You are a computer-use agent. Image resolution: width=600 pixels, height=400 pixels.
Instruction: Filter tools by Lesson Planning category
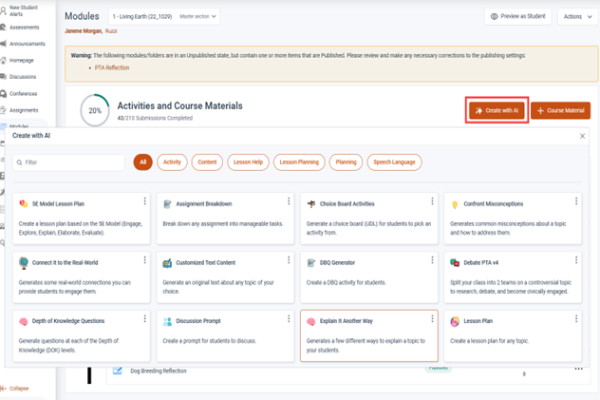point(299,162)
